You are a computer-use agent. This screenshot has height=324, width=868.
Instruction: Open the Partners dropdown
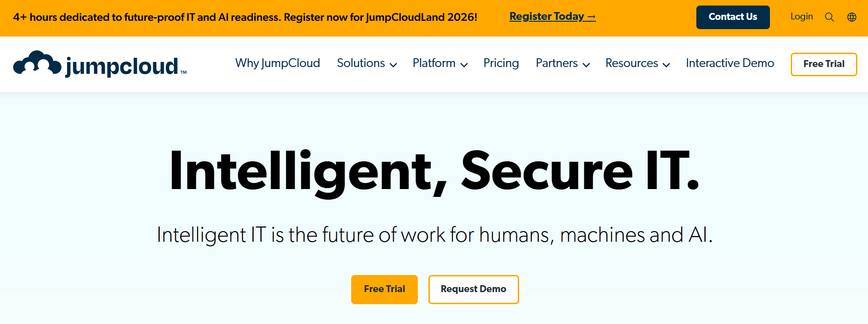coord(557,63)
